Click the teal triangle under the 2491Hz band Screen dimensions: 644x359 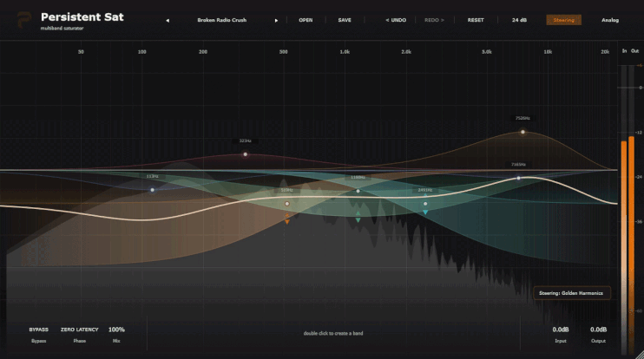click(425, 212)
